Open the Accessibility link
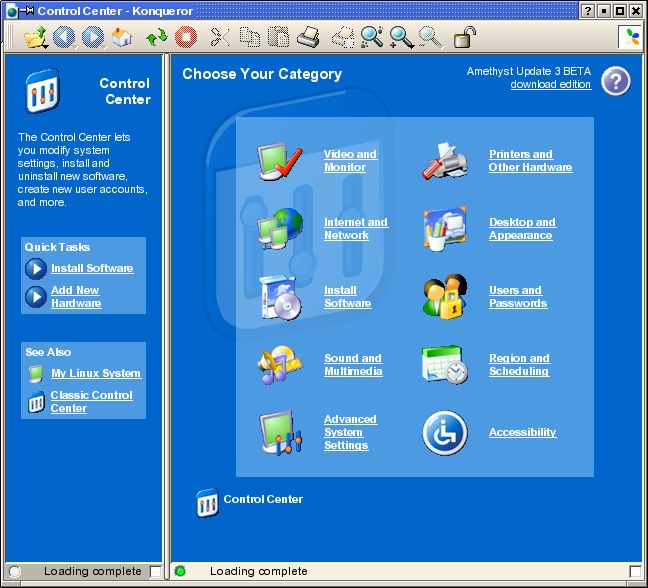The image size is (648, 588). [x=522, y=432]
